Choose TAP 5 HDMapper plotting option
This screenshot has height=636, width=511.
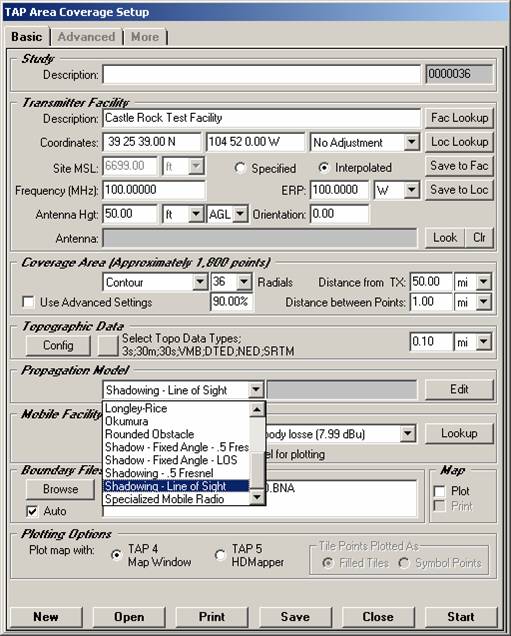click(220, 555)
